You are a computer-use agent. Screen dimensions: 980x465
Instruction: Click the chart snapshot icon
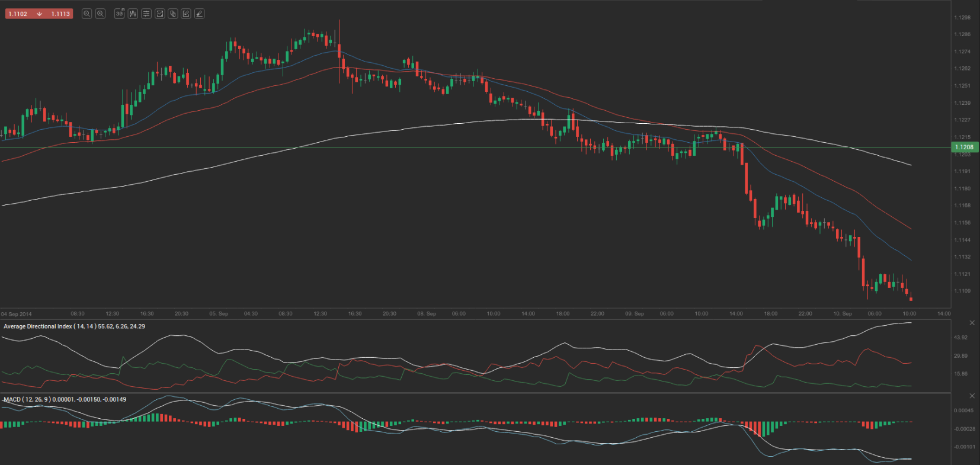[x=159, y=14]
